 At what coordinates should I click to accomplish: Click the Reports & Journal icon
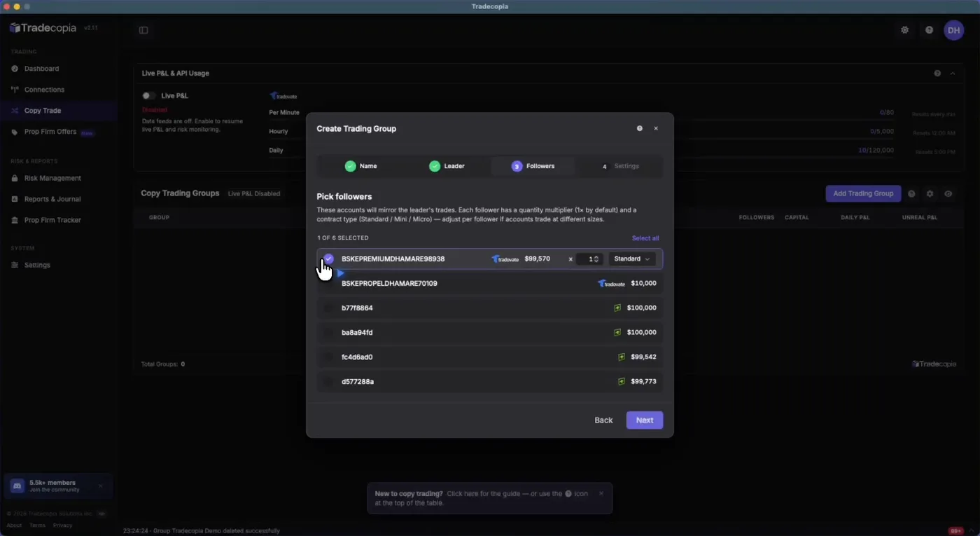(15, 199)
